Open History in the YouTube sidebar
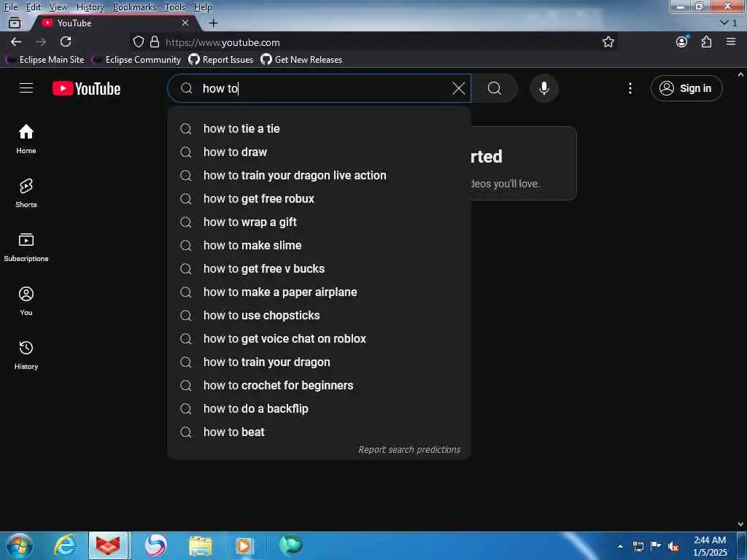The height and width of the screenshot is (560, 747). coord(26,355)
